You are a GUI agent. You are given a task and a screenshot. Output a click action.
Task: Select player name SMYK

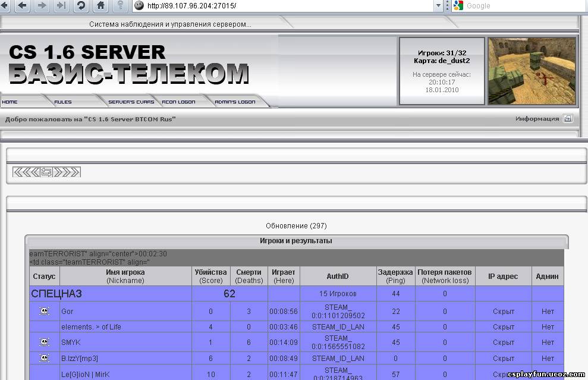pyautogui.click(x=71, y=343)
